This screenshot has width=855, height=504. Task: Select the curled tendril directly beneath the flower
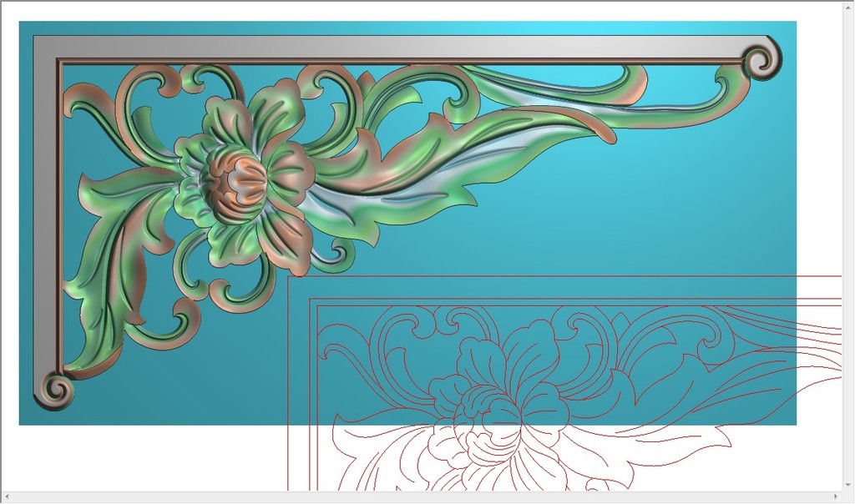point(238,294)
